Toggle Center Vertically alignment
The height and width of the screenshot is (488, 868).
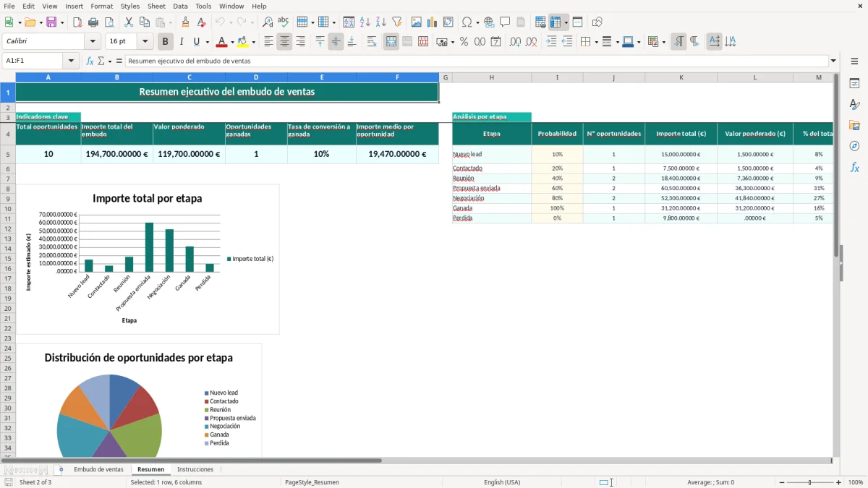(x=336, y=42)
